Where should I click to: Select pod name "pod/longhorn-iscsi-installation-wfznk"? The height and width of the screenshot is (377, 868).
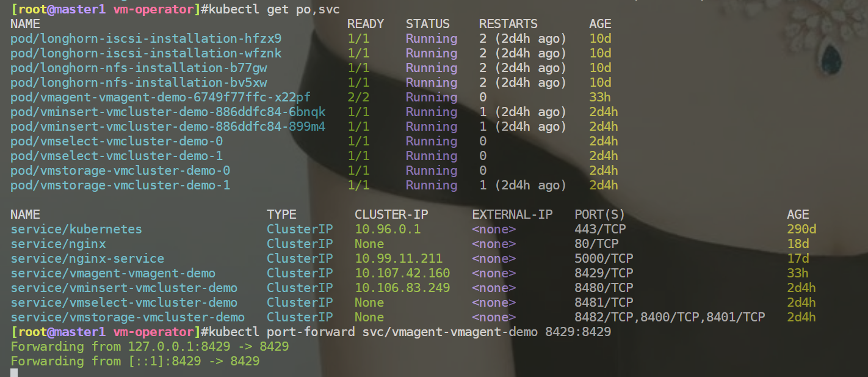[146, 53]
